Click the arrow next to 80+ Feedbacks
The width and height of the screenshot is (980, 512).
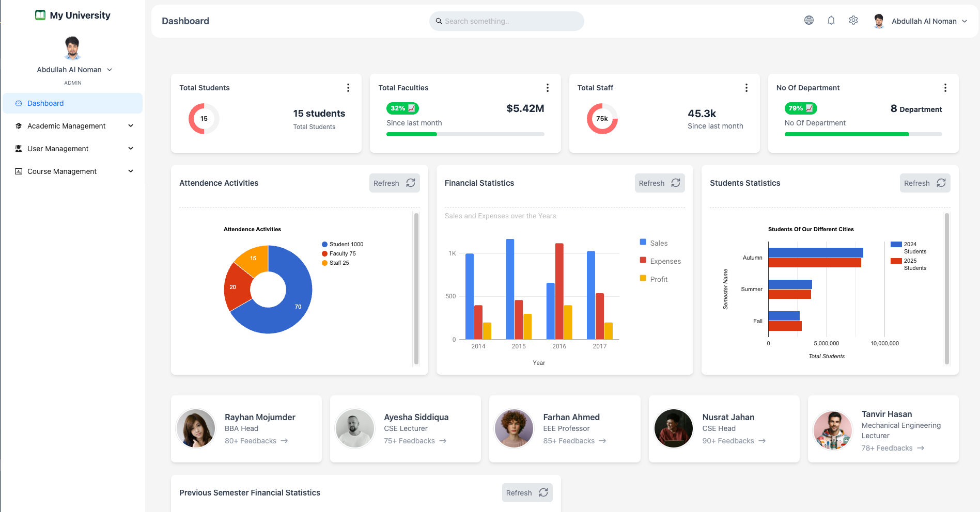click(x=284, y=441)
